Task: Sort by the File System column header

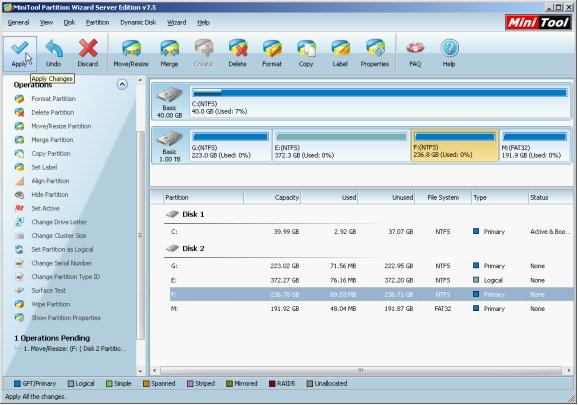Action: coord(443,198)
